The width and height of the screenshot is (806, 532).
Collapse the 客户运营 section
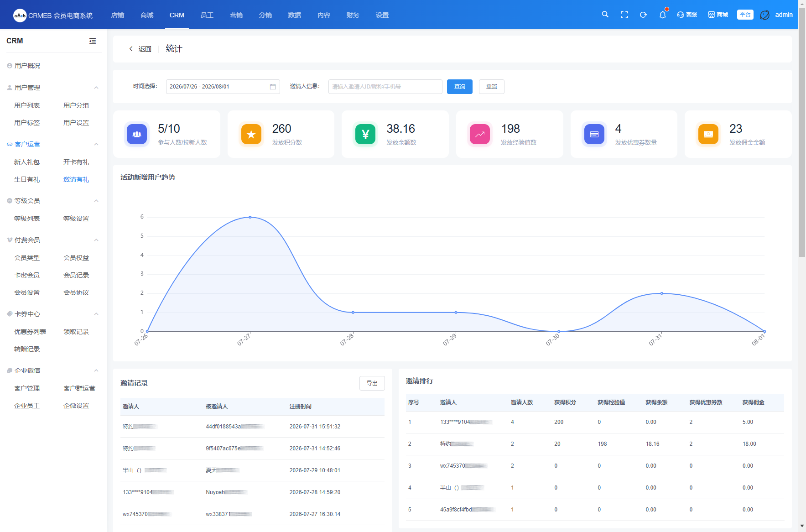tap(96, 144)
